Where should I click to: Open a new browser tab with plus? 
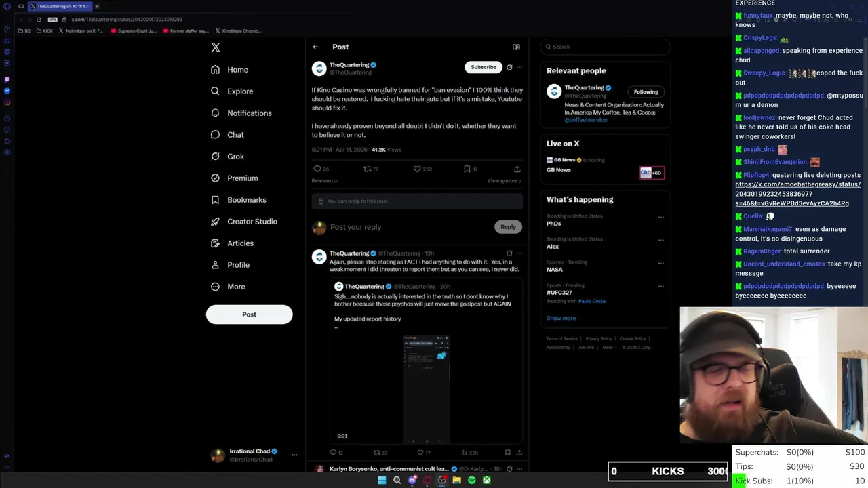(x=96, y=6)
